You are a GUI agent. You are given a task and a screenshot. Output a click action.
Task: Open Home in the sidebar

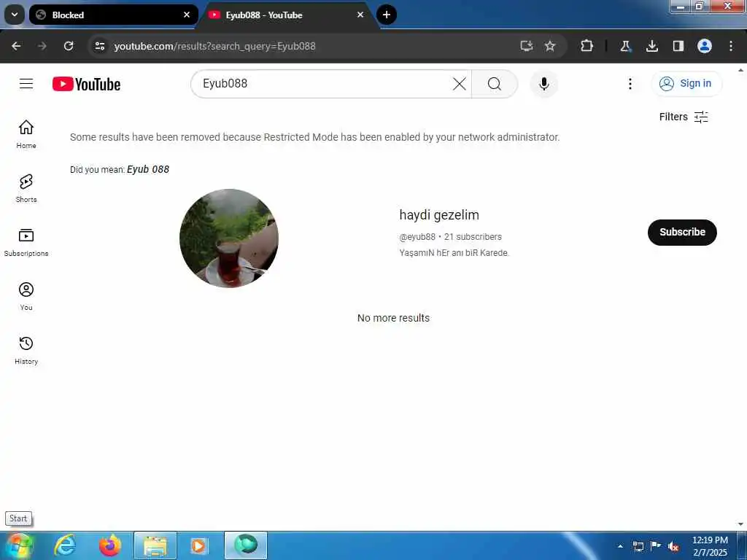click(x=26, y=134)
